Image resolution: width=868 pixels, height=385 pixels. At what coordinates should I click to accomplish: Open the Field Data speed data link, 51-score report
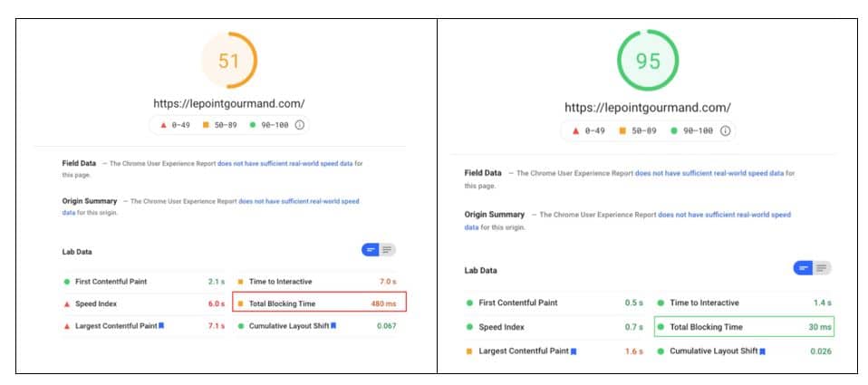click(285, 163)
